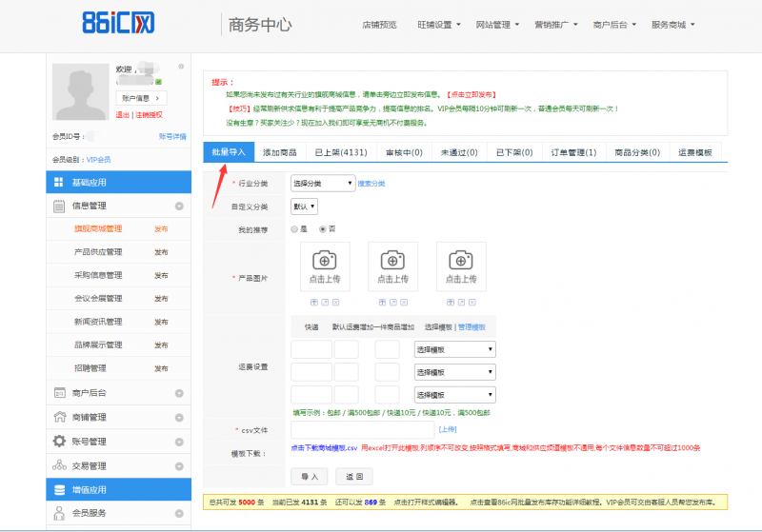The image size is (762, 532).
Task: Open the 网站管理 top menu
Action: tap(497, 25)
